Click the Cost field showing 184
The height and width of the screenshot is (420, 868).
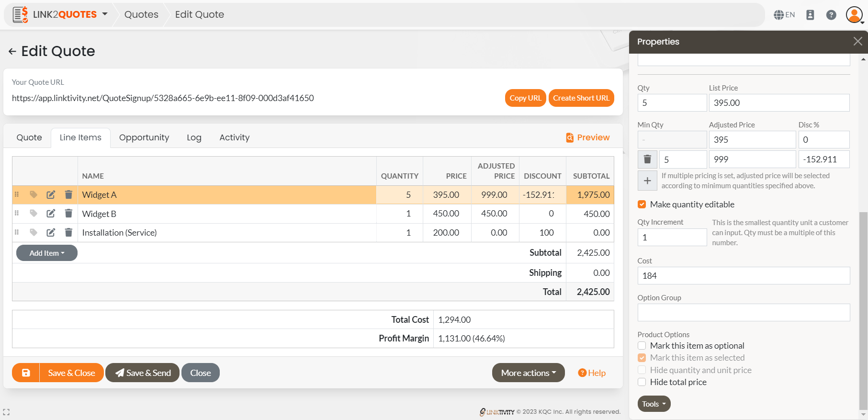[744, 275]
